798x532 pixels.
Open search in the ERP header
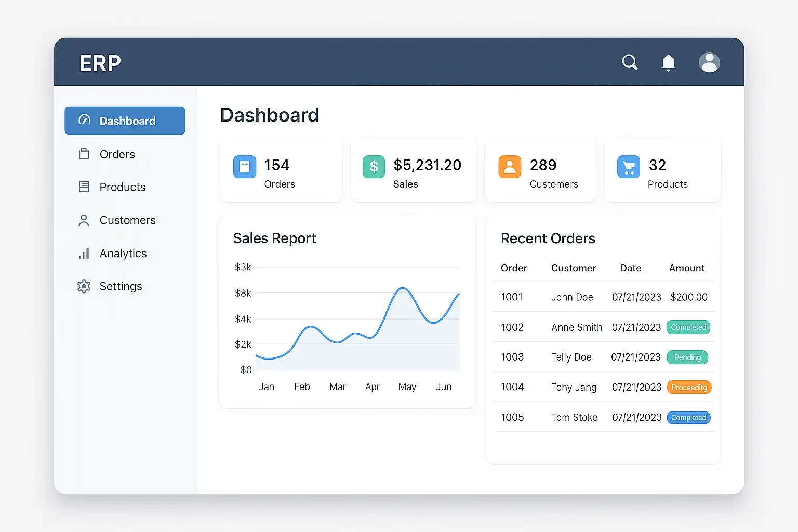tap(630, 62)
